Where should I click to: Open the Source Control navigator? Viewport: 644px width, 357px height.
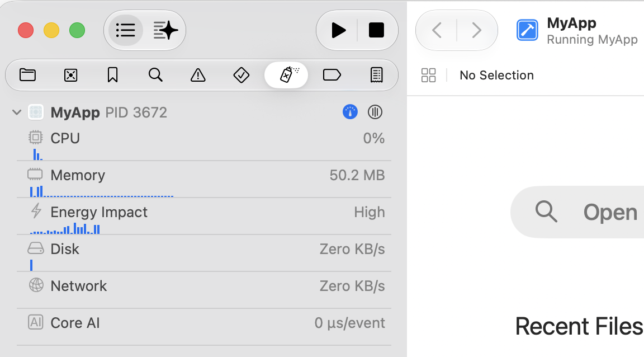pos(70,76)
